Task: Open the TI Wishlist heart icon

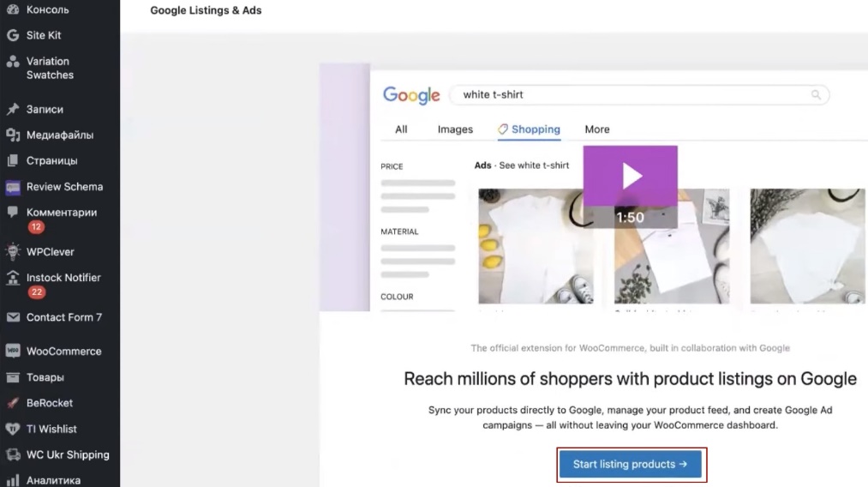Action: (13, 429)
